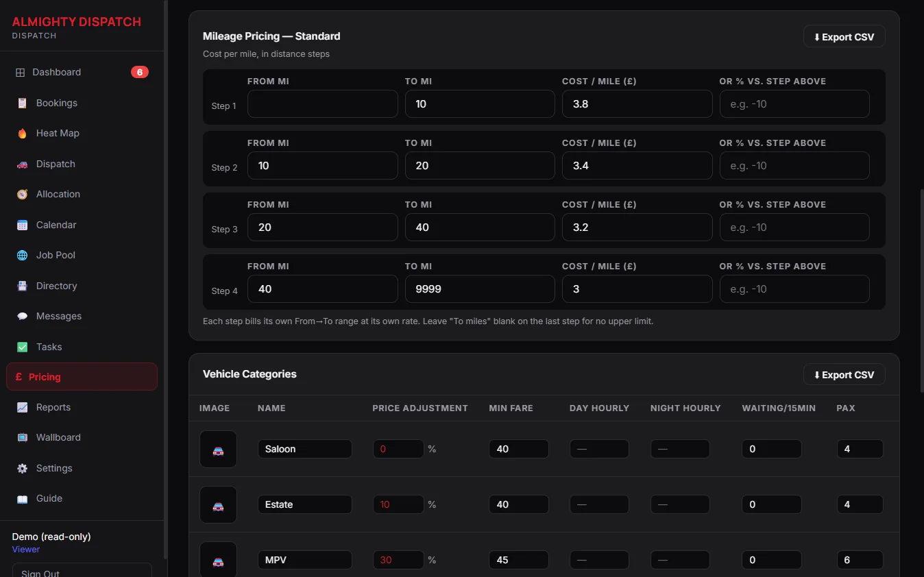Image resolution: width=924 pixels, height=577 pixels.
Task: Click the Almighty Dispatch logo title
Action: click(77, 21)
